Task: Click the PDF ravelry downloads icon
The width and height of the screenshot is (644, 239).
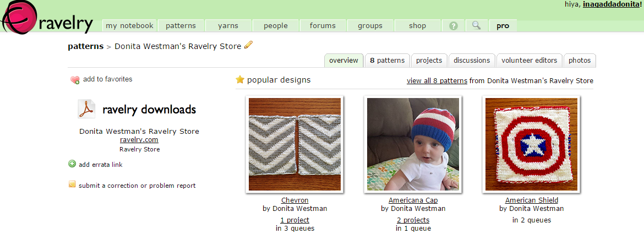Action: coord(86,110)
